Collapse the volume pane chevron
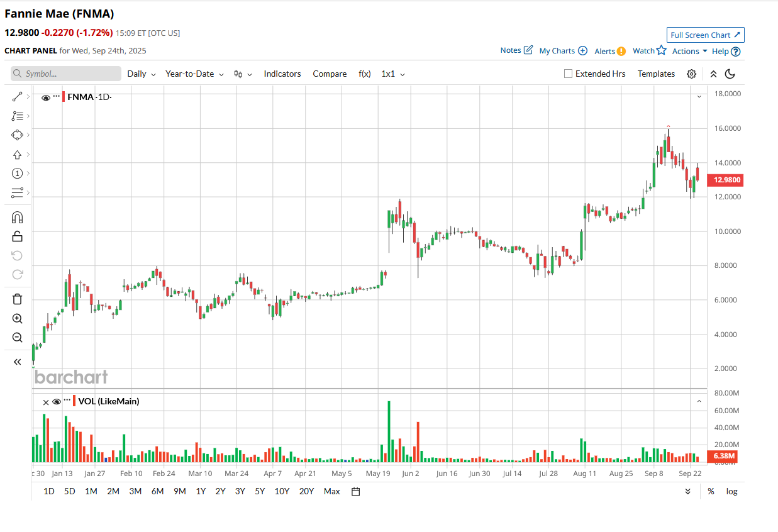Image resolution: width=778 pixels, height=532 pixels. tap(699, 401)
